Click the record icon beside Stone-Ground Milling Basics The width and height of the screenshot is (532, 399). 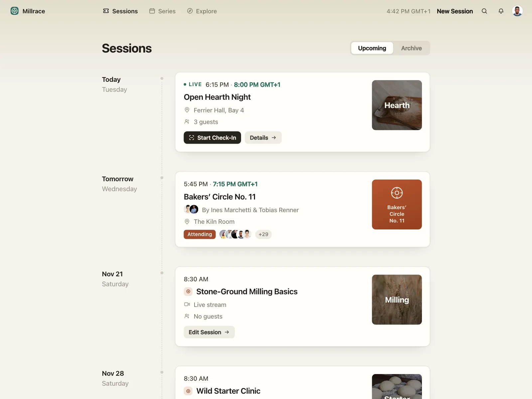(188, 292)
